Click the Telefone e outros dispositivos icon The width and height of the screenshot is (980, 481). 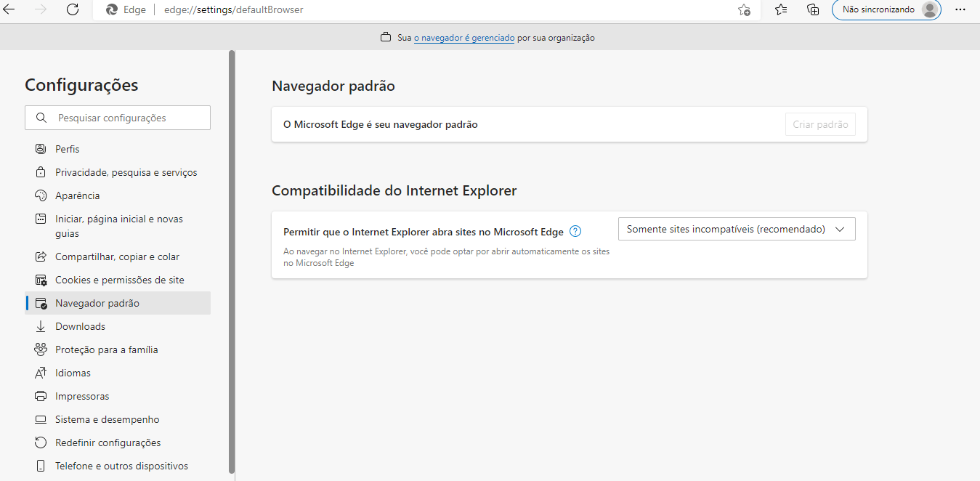pos(41,466)
